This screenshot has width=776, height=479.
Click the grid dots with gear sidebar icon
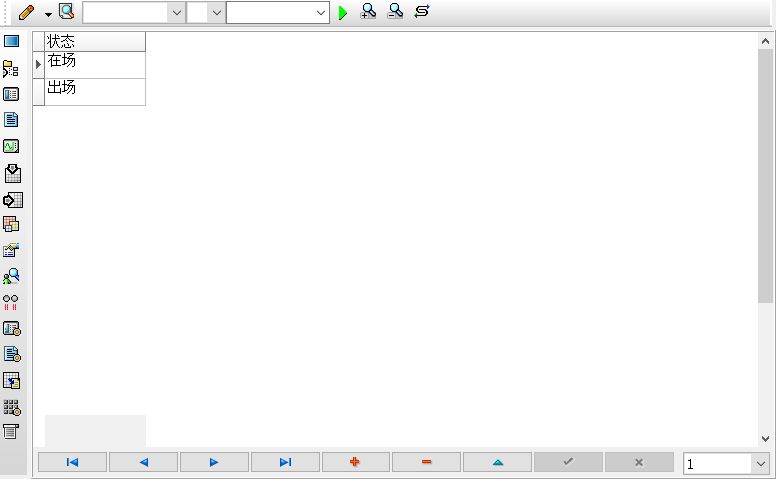pyautogui.click(x=12, y=407)
